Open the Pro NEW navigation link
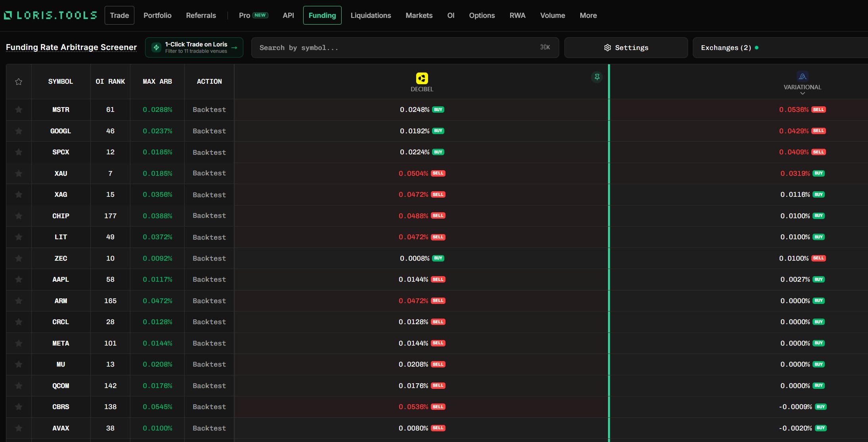The image size is (868, 442). 254,15
